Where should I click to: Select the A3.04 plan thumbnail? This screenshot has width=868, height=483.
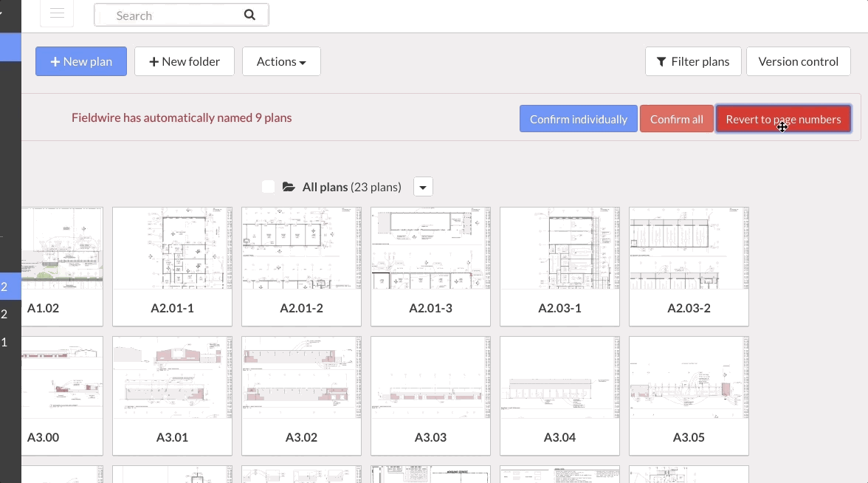point(559,378)
